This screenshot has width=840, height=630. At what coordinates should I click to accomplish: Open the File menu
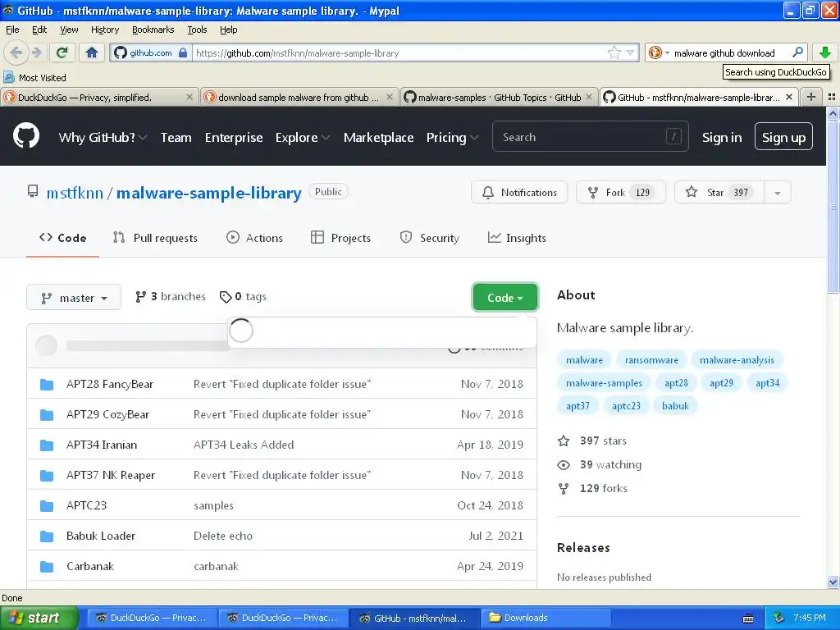pyautogui.click(x=12, y=30)
